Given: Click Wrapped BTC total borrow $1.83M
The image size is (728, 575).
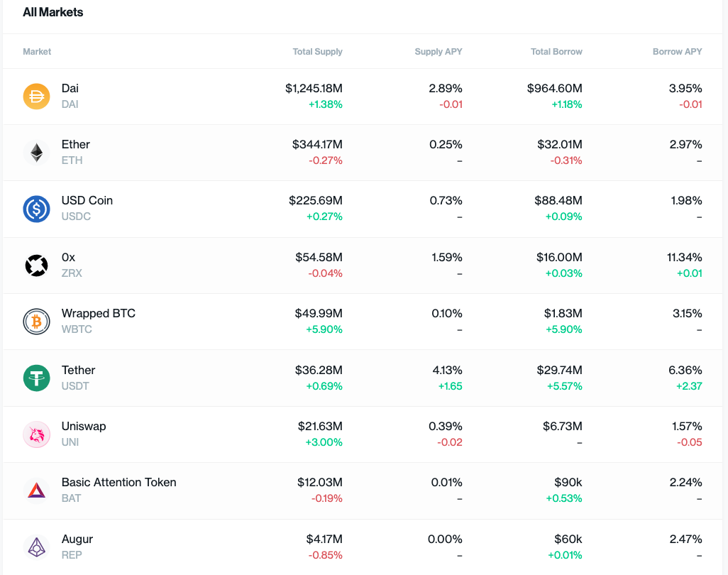Looking at the screenshot, I should pyautogui.click(x=563, y=314).
